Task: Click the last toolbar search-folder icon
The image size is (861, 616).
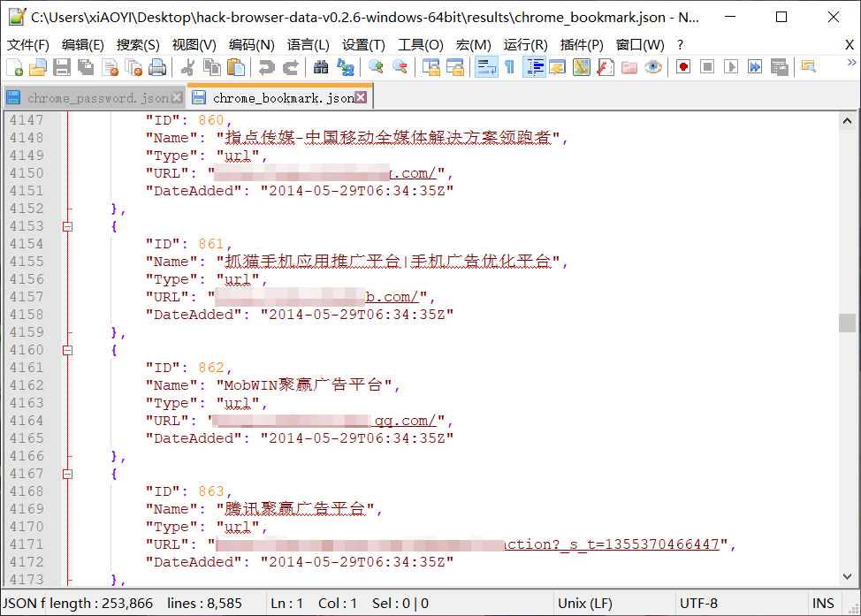Action: pyautogui.click(x=809, y=67)
